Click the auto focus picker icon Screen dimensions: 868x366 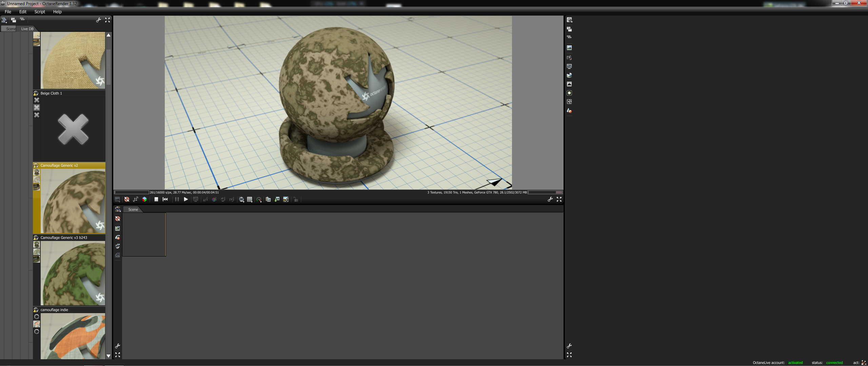coord(205,200)
